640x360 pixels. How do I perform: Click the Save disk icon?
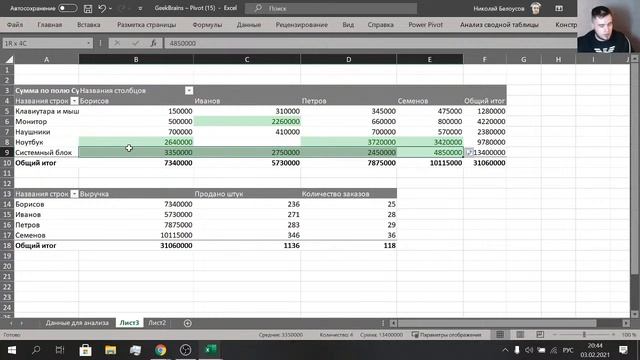(88, 8)
